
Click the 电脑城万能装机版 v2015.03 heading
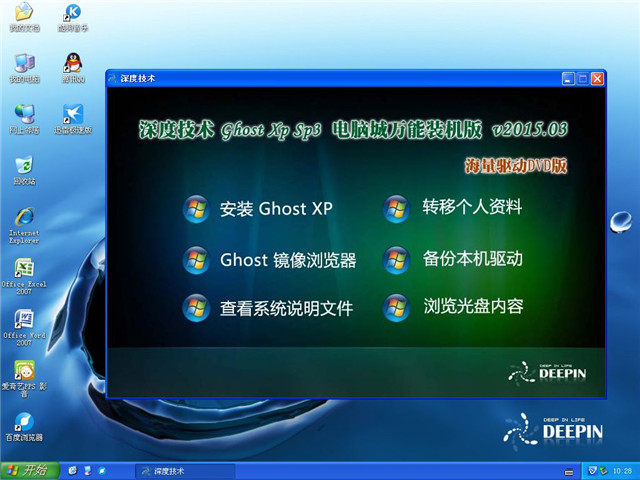click(449, 129)
